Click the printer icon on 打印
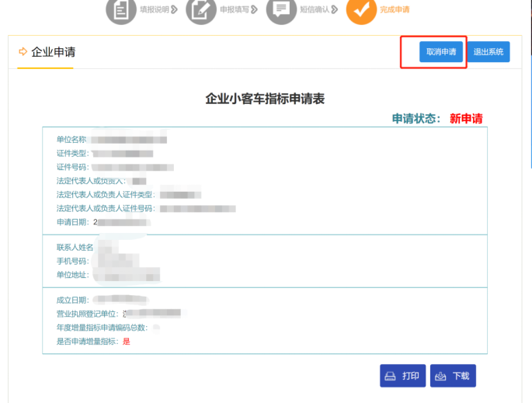Viewport: 532px width, 403px height. [x=391, y=376]
